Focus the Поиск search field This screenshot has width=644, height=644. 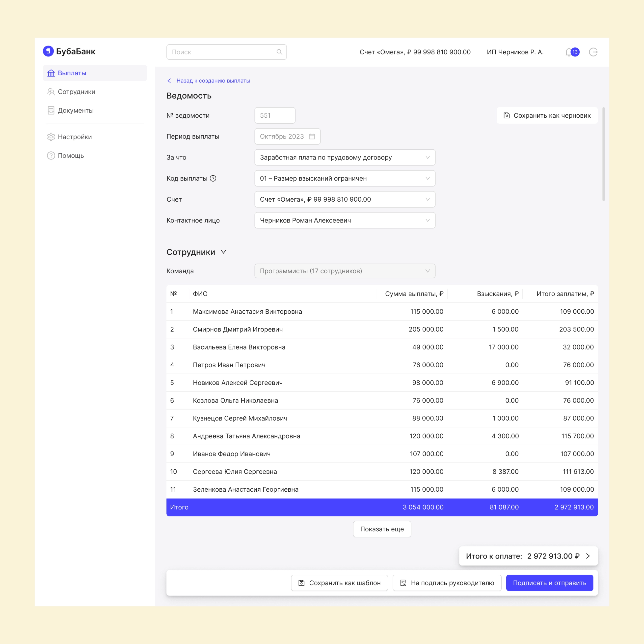[227, 52]
